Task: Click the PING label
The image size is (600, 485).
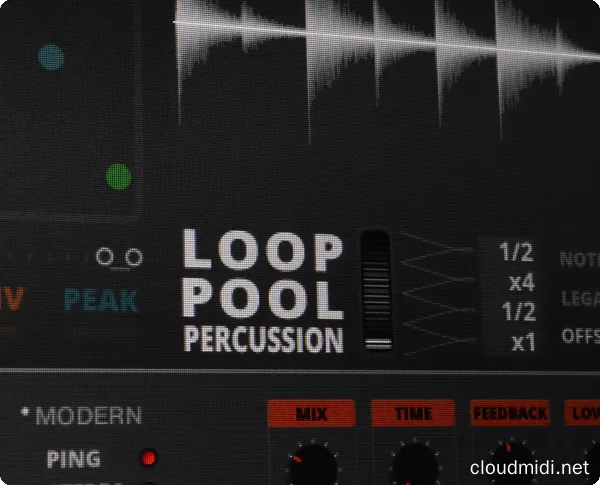Action: pos(73,459)
